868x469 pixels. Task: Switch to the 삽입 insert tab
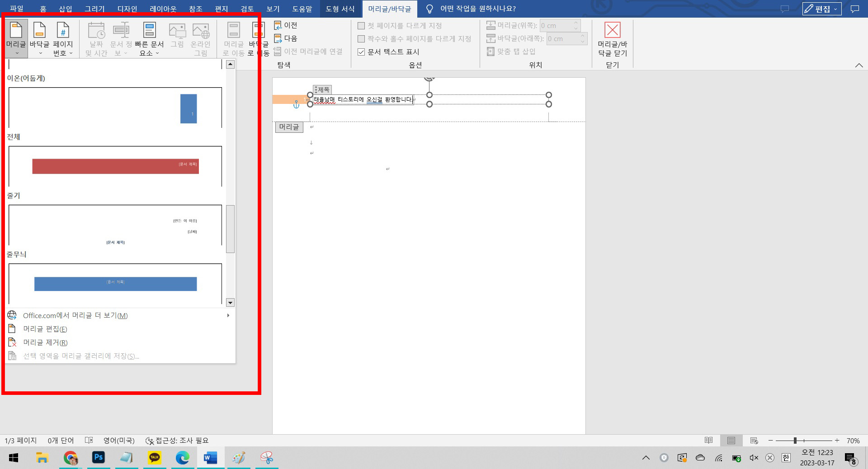coord(66,9)
